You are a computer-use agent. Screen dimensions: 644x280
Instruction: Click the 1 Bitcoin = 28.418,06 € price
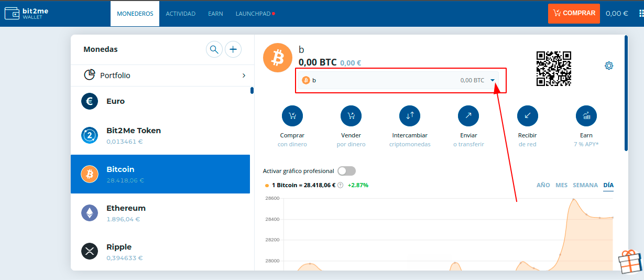point(303,185)
